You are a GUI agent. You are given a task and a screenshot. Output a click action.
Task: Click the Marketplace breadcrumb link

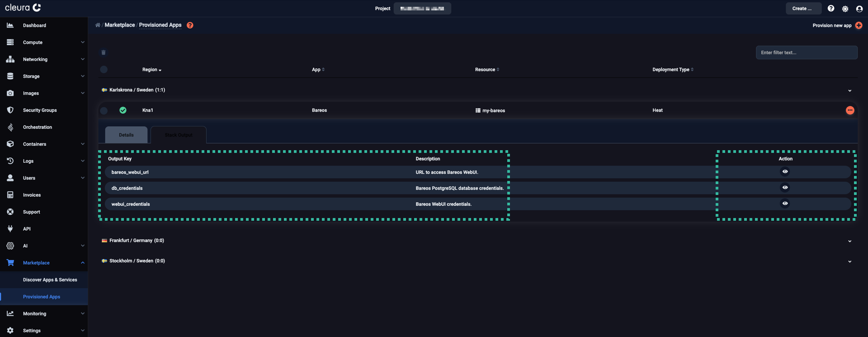[x=120, y=25]
